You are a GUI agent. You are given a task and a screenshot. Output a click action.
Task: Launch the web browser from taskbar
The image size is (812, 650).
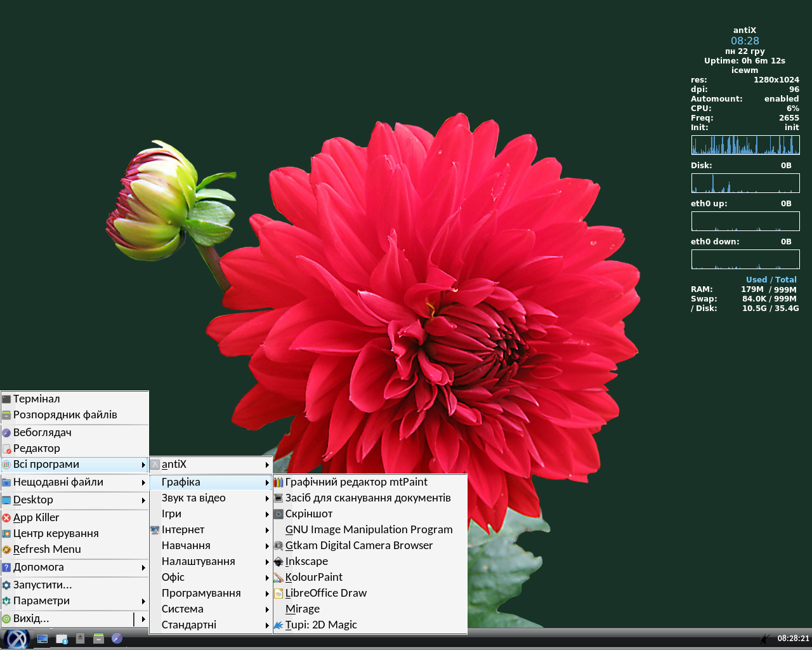click(117, 639)
